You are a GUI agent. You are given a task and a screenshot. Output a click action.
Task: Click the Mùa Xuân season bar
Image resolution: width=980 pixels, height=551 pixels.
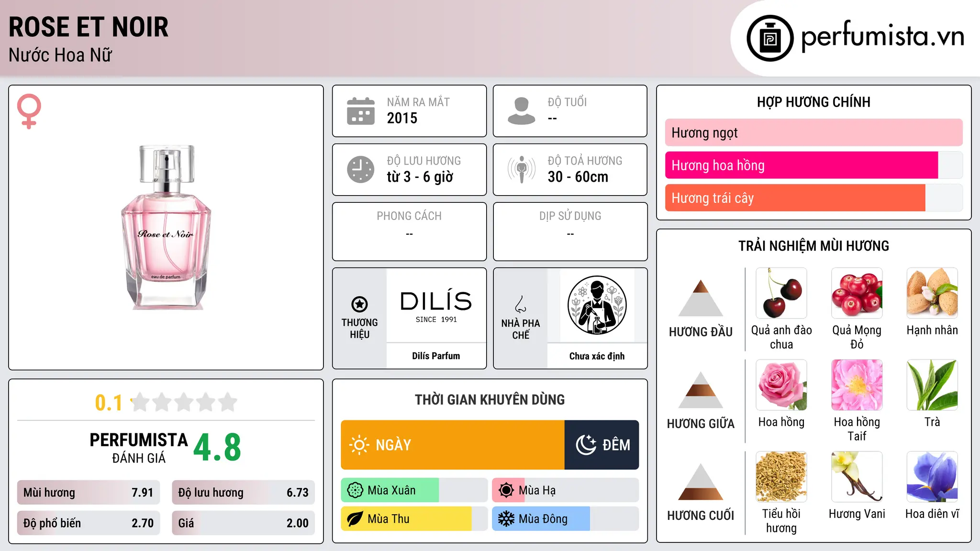(x=414, y=490)
